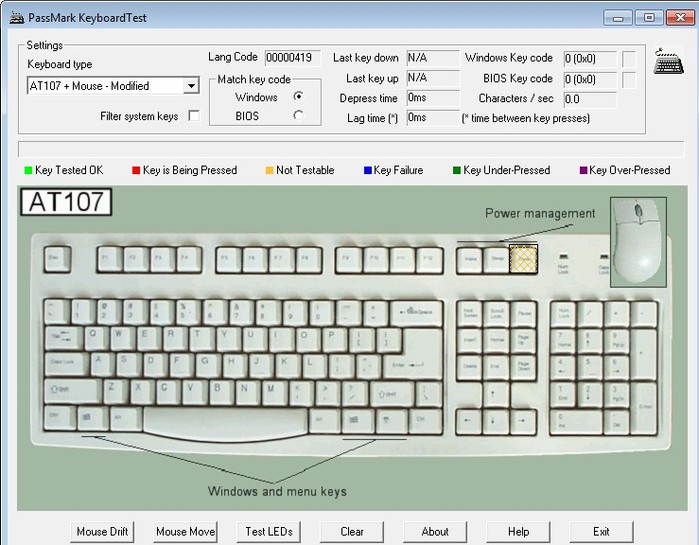The image size is (699, 545).
Task: Click the Q key on the keyboard image
Action: [x=96, y=339]
